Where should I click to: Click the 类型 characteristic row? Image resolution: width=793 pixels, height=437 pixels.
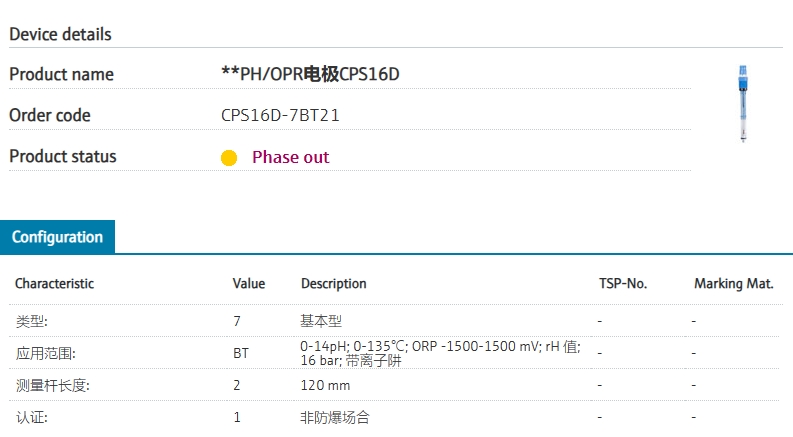point(394,321)
